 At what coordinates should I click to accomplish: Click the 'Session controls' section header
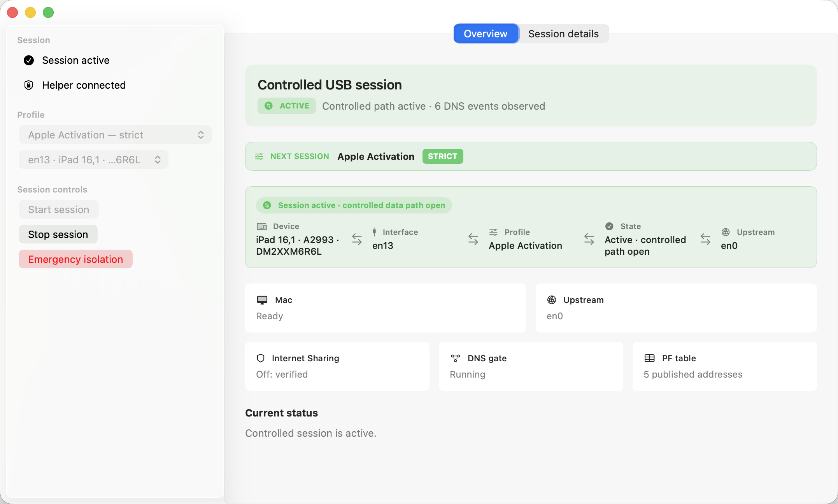tap(52, 189)
